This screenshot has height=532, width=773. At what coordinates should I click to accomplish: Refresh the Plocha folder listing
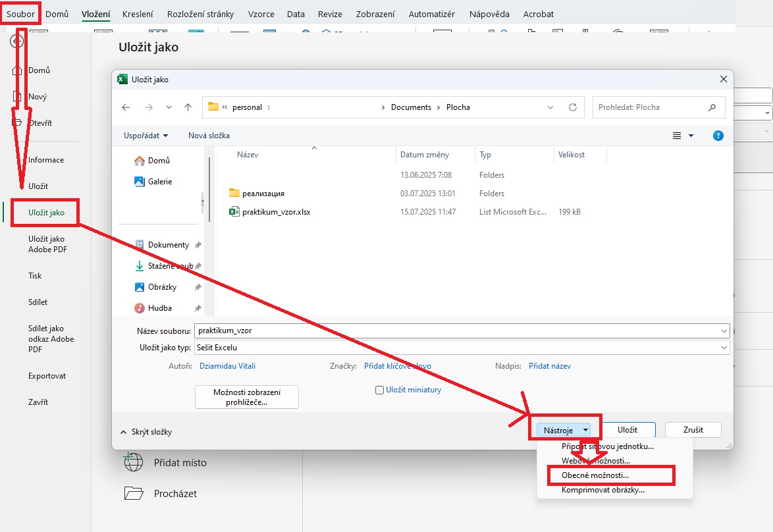[x=573, y=107]
